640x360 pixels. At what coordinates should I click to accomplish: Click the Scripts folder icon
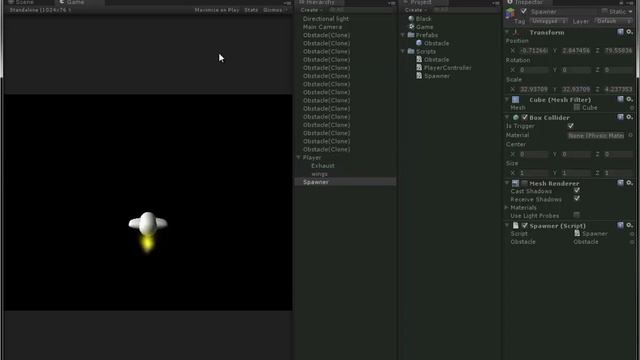411,51
